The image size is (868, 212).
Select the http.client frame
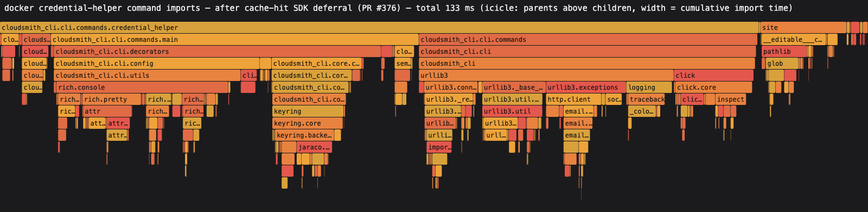point(573,99)
